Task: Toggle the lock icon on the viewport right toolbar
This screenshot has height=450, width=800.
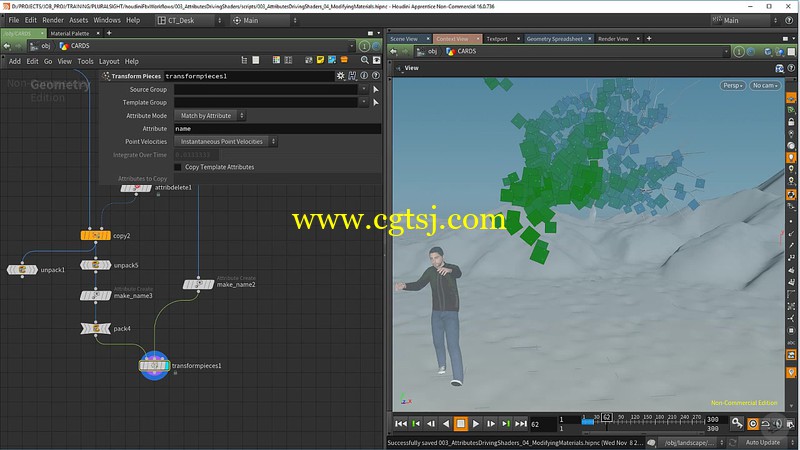Action: coord(791,122)
